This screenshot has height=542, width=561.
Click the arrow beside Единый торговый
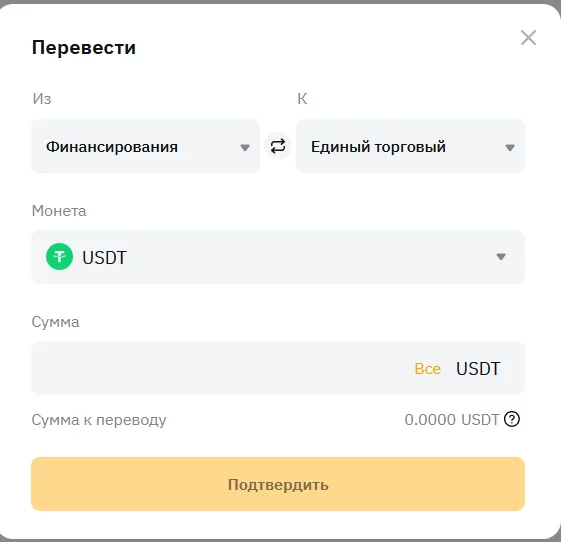click(x=510, y=147)
